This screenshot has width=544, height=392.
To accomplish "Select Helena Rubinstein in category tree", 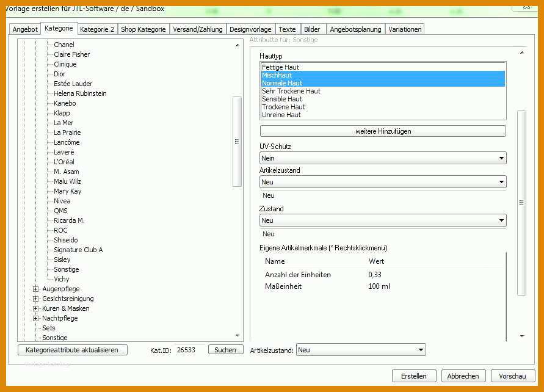I will coord(80,93).
